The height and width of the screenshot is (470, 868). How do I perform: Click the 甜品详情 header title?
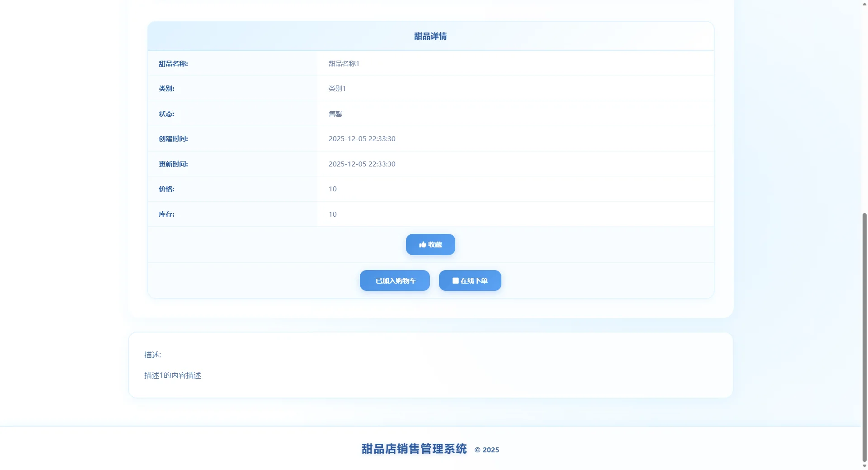coord(430,36)
